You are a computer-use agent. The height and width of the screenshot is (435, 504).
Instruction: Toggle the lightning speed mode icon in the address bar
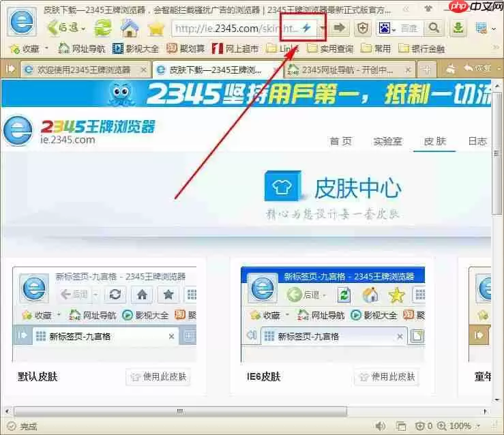pos(307,28)
